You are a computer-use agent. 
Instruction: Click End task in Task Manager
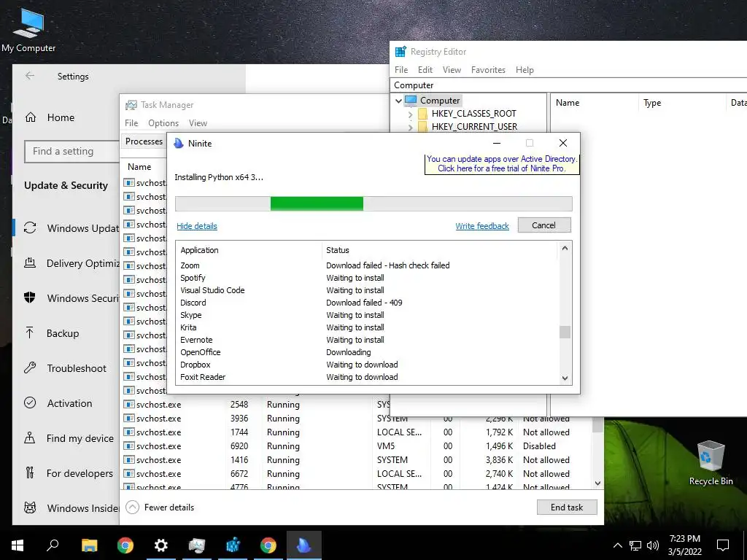[567, 507]
